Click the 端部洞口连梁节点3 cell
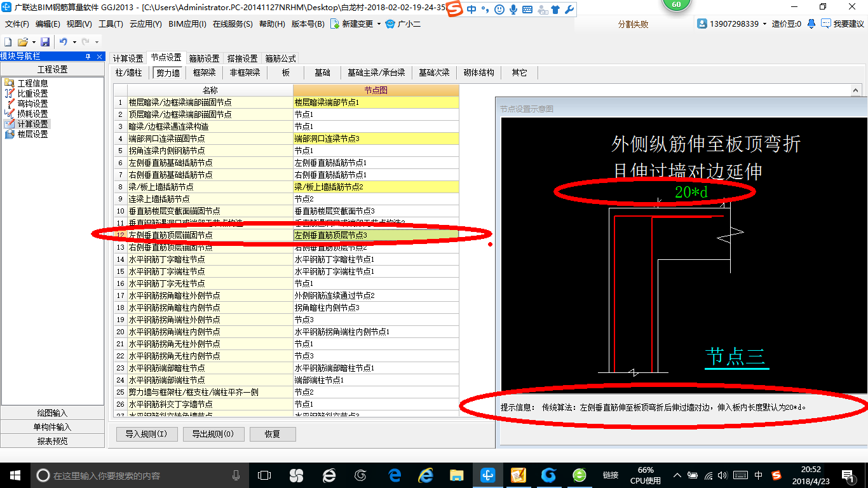 [x=376, y=139]
